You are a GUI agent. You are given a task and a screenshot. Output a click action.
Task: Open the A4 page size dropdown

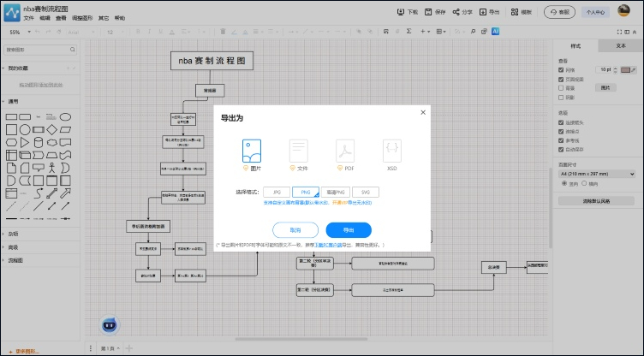(x=598, y=173)
